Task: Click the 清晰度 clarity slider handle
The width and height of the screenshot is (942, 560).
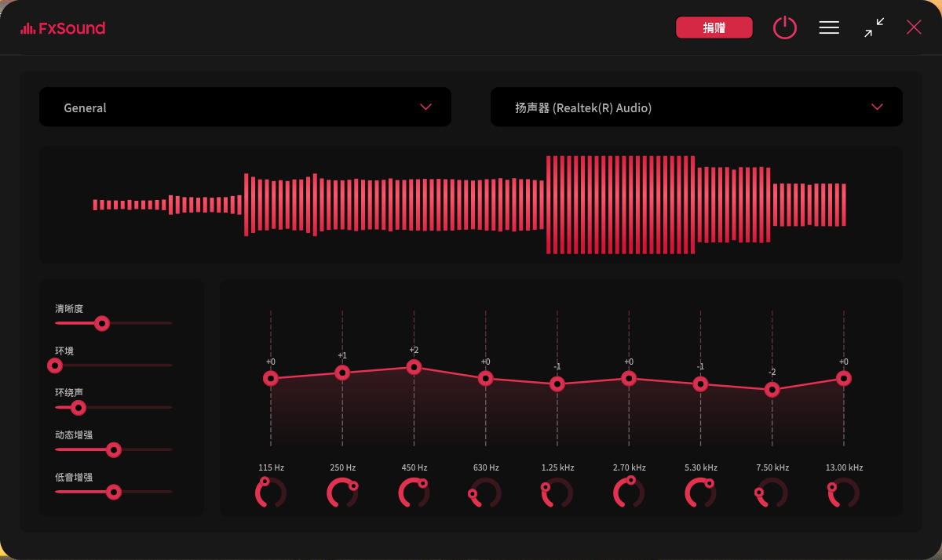Action: (x=101, y=323)
